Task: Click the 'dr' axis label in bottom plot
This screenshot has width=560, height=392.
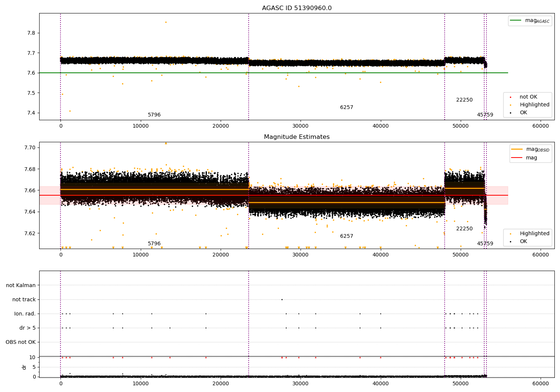Action: click(x=24, y=367)
